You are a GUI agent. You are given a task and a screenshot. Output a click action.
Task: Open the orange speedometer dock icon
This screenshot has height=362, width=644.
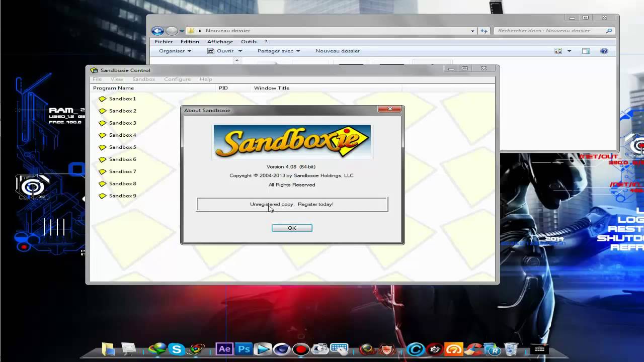pyautogui.click(x=454, y=348)
